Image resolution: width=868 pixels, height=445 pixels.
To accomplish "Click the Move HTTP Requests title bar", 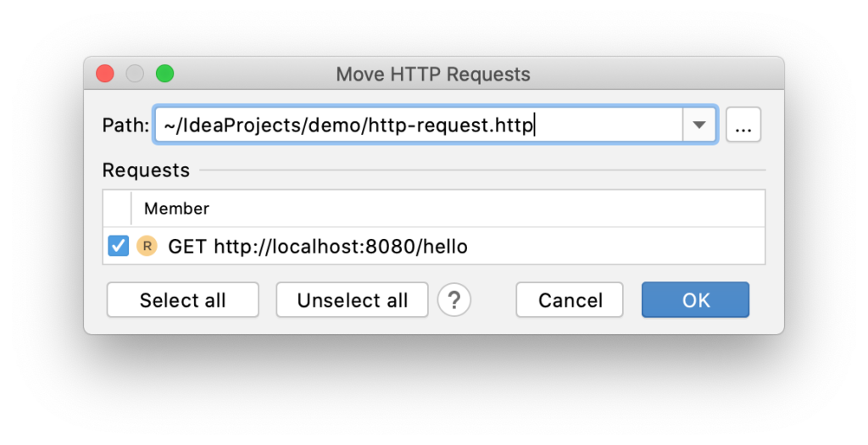I will (x=433, y=74).
